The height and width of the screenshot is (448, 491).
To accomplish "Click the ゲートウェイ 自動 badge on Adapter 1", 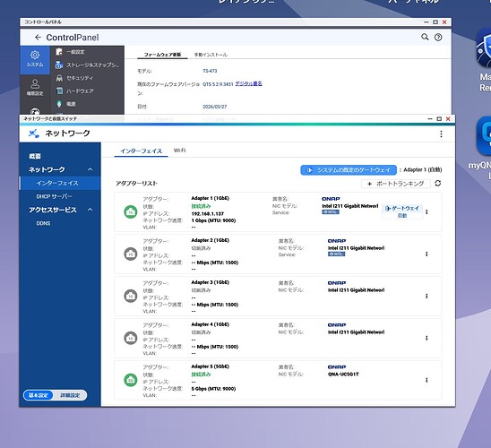I will click(402, 212).
